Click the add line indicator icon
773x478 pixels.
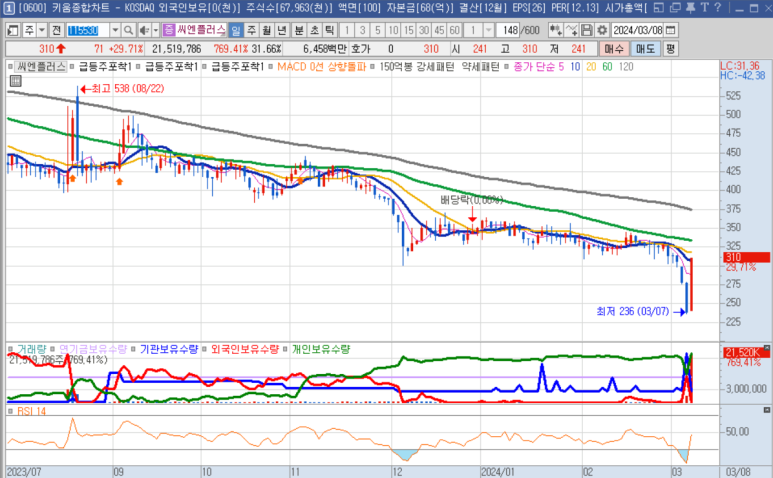tap(571, 30)
